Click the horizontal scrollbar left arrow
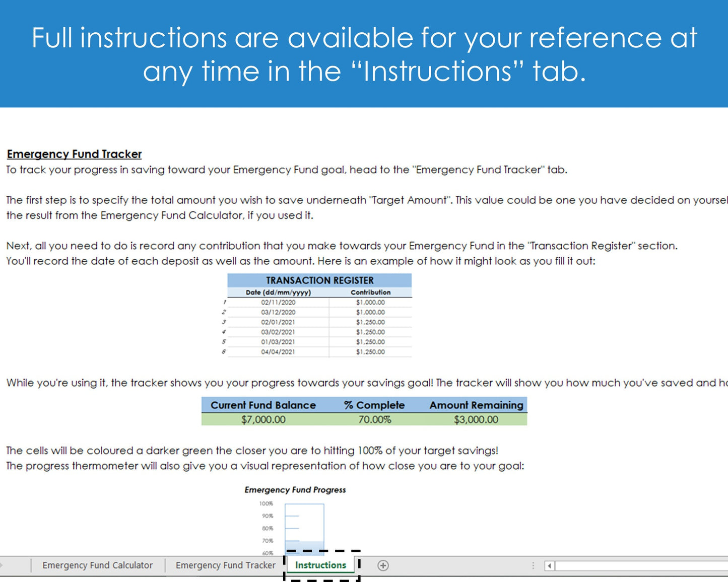This screenshot has width=728, height=582. (x=549, y=566)
